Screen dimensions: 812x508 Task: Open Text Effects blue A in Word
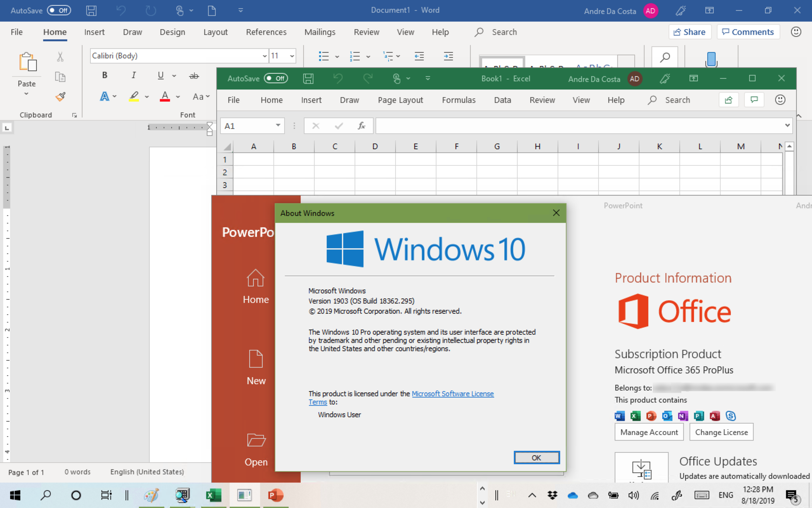point(105,97)
